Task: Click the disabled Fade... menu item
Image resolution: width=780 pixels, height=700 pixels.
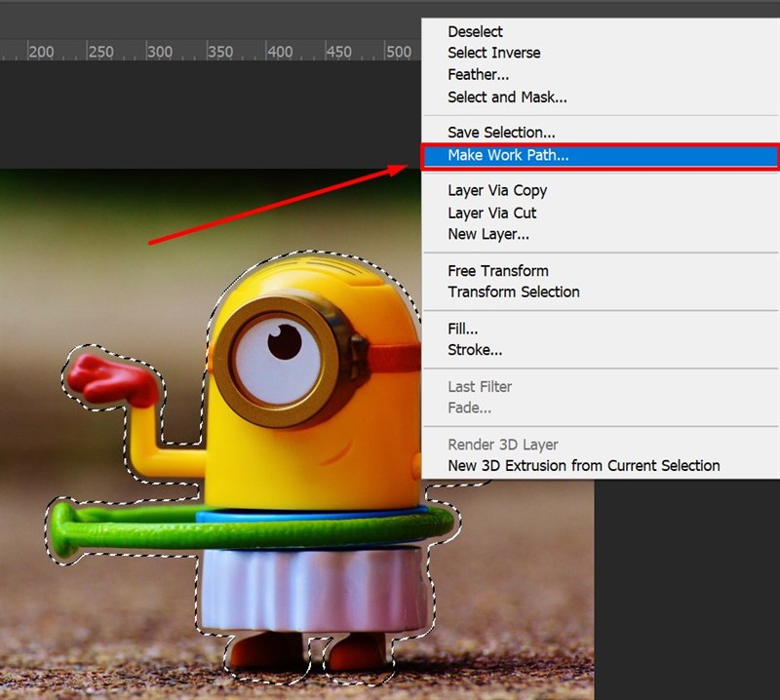Action: coord(469,408)
